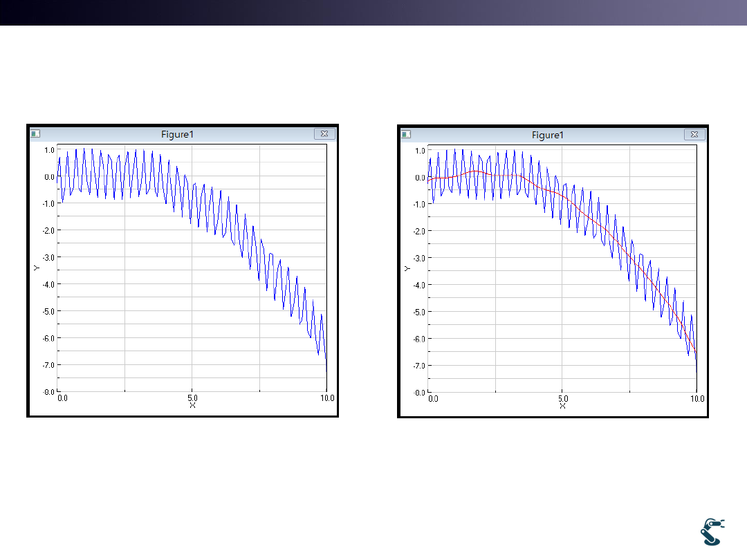Close the right Figure1 window
Image resolution: width=747 pixels, height=560 pixels.
click(695, 134)
